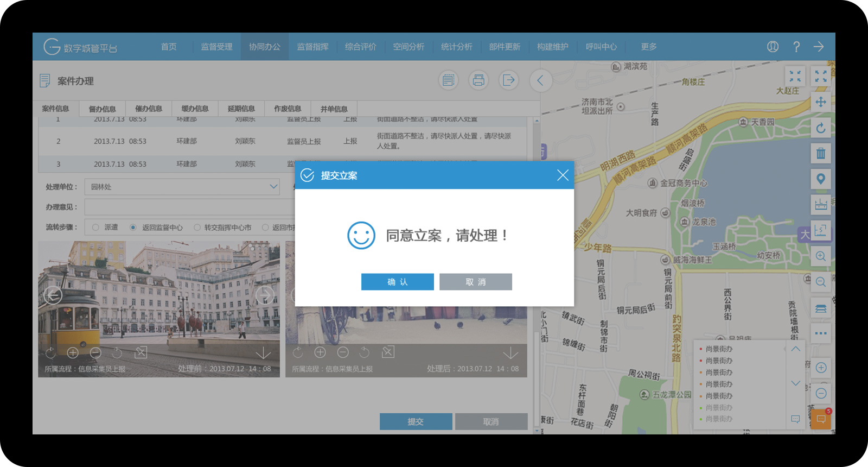Open the 协同办公 menu item
The height and width of the screenshot is (467, 868).
coord(265,47)
